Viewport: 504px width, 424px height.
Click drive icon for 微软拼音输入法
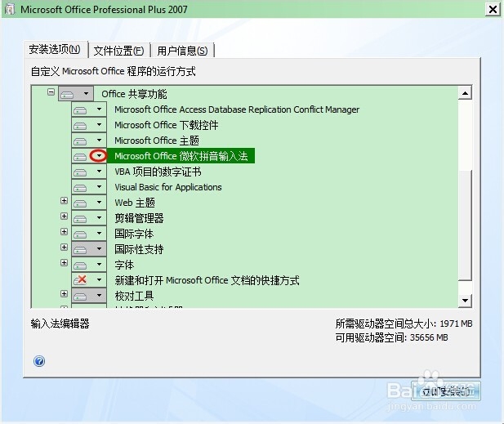pos(80,157)
